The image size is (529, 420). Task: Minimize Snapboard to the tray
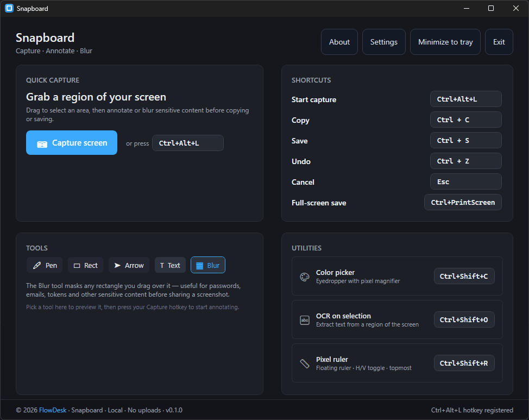click(445, 41)
